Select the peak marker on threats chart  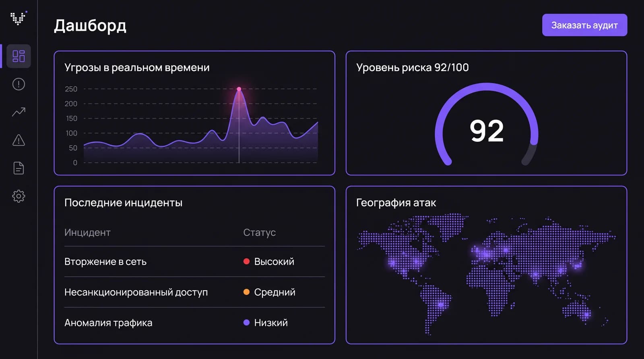click(x=239, y=89)
